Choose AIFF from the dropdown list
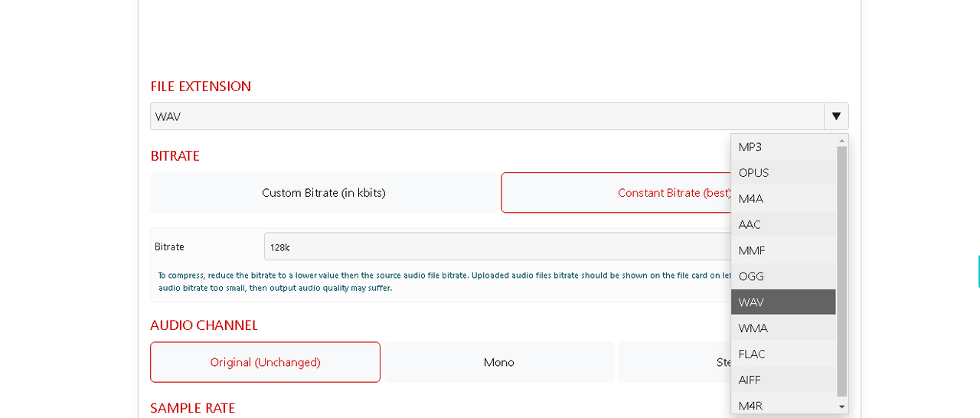 coord(782,380)
